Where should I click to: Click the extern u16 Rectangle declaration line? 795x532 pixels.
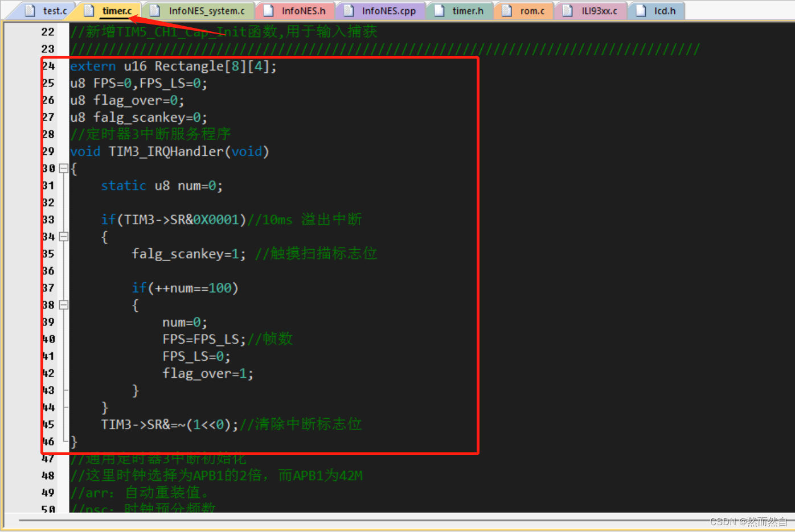click(173, 67)
